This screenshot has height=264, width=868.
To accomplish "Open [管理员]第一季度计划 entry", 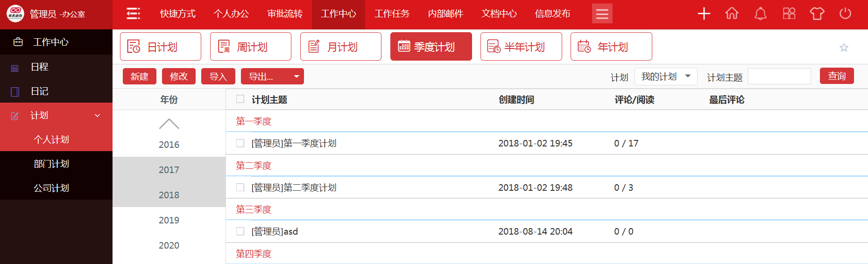I will click(294, 143).
